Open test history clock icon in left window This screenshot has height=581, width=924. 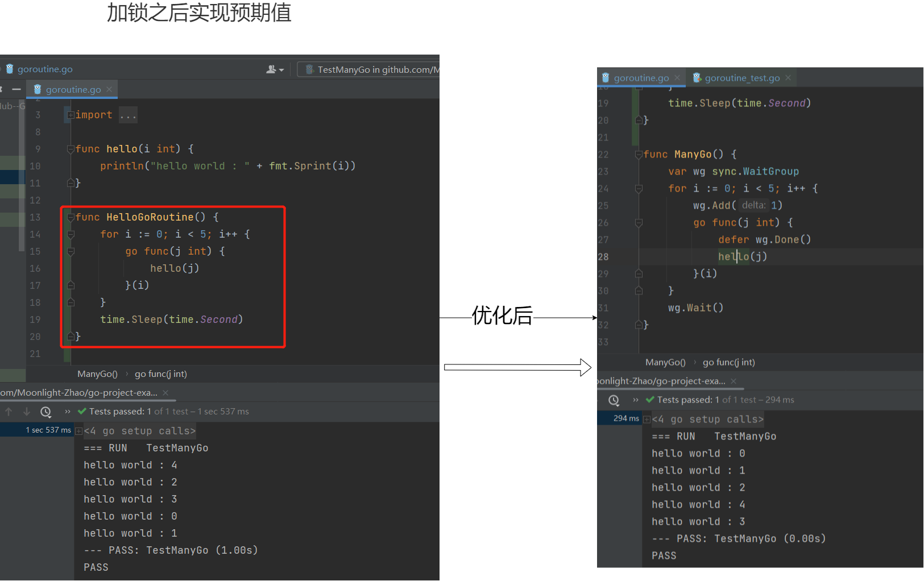(46, 412)
